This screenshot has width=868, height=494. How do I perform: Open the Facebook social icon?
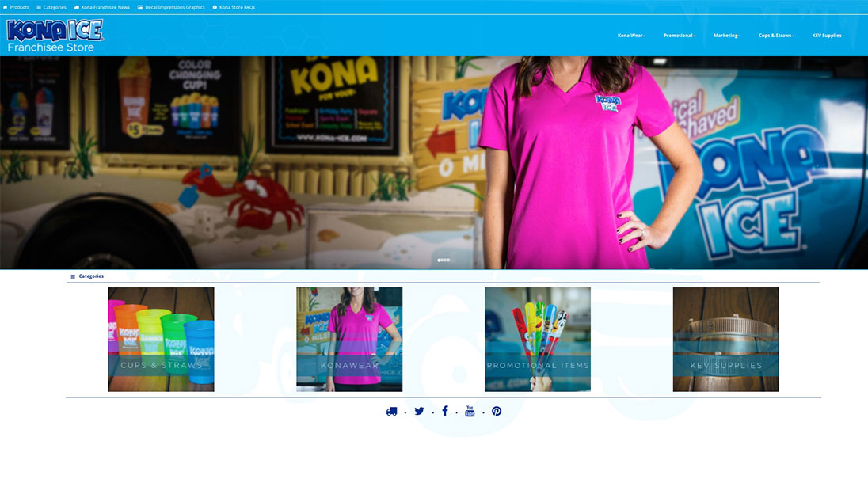[445, 410]
